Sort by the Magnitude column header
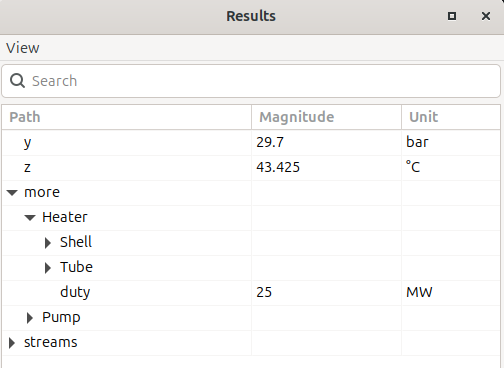The width and height of the screenshot is (504, 368). pos(326,117)
